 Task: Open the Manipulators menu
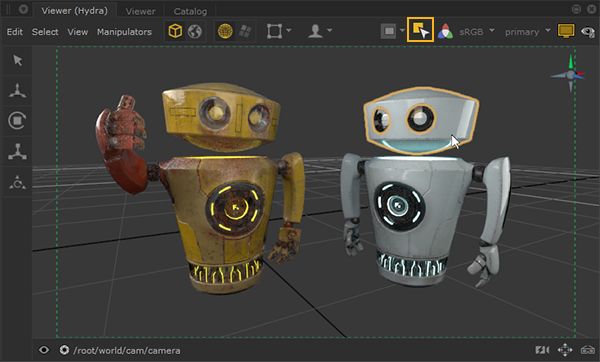(x=124, y=32)
